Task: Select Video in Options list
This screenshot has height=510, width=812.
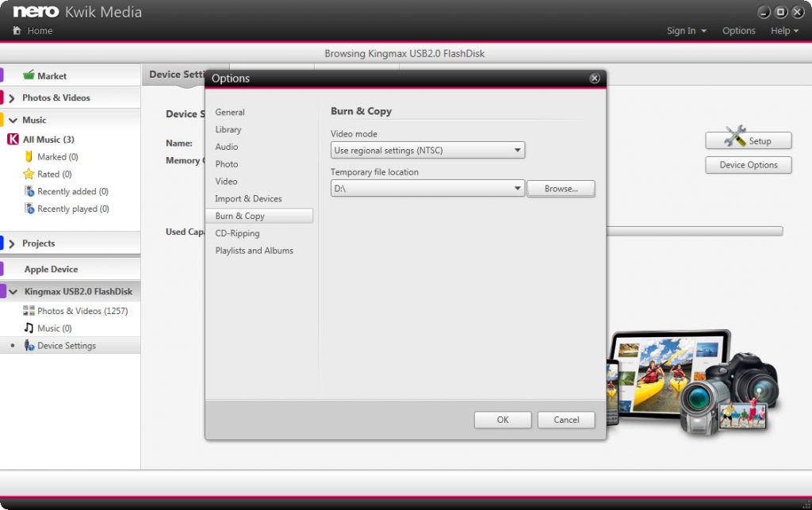Action: coord(226,181)
